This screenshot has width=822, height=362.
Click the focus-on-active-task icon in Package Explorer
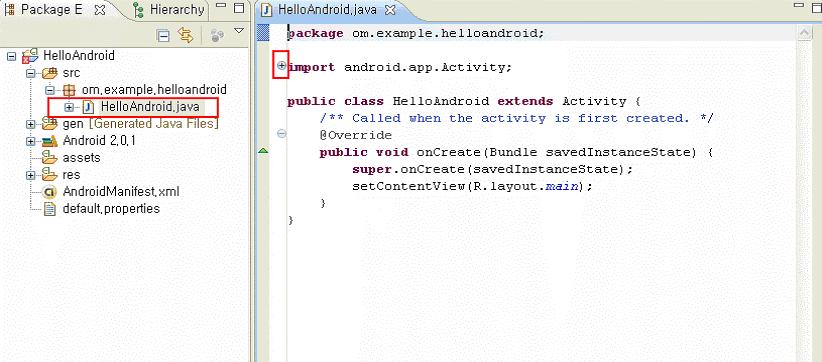(217, 36)
